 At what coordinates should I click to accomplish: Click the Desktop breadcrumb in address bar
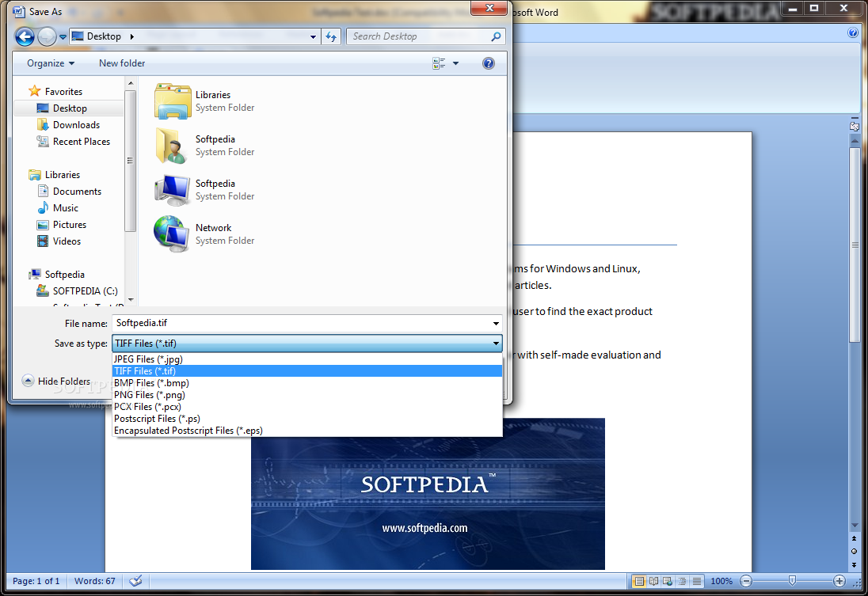pos(104,36)
